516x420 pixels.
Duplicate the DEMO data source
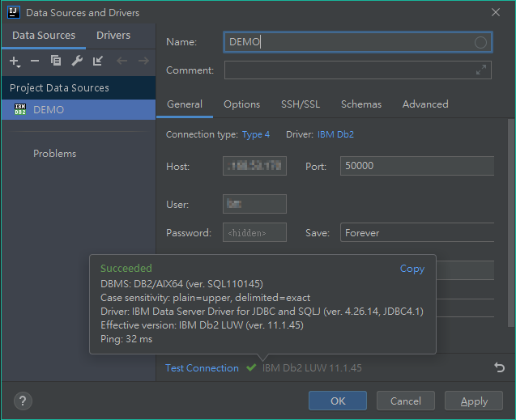[56, 62]
